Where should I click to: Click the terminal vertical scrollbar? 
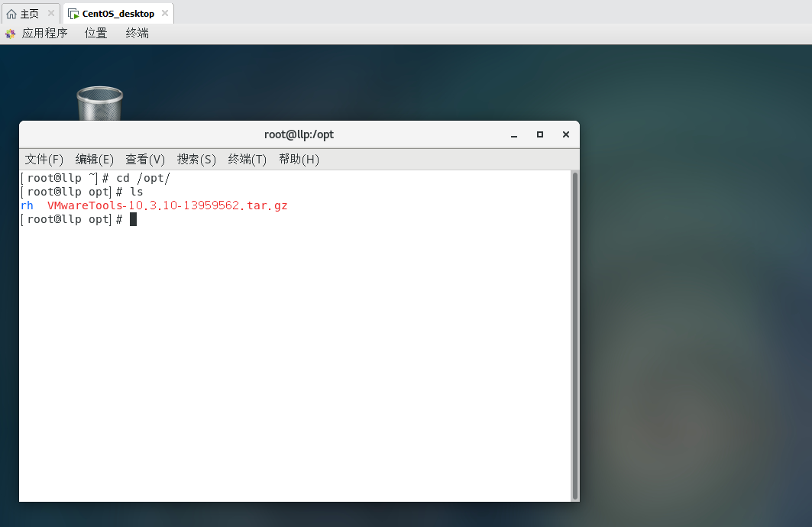[x=575, y=335]
